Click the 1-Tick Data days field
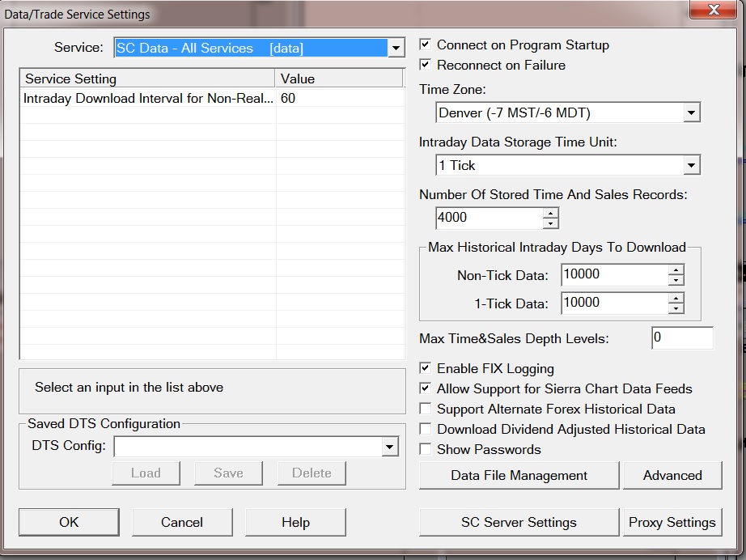 (x=615, y=303)
